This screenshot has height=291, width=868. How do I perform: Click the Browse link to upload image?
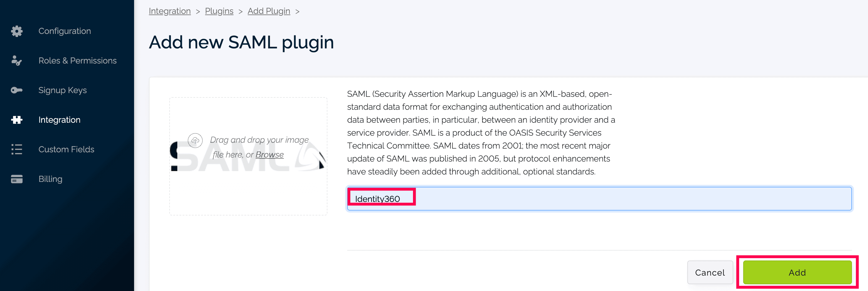[x=269, y=155]
